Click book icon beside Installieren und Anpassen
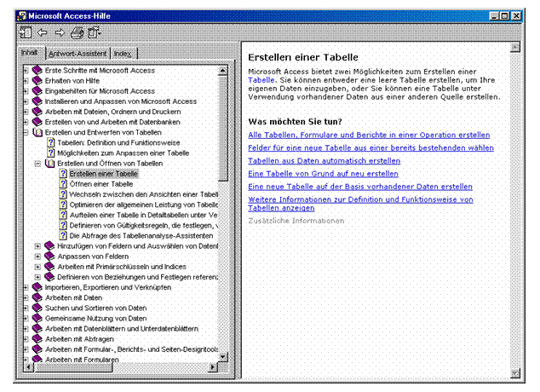 tap(37, 101)
